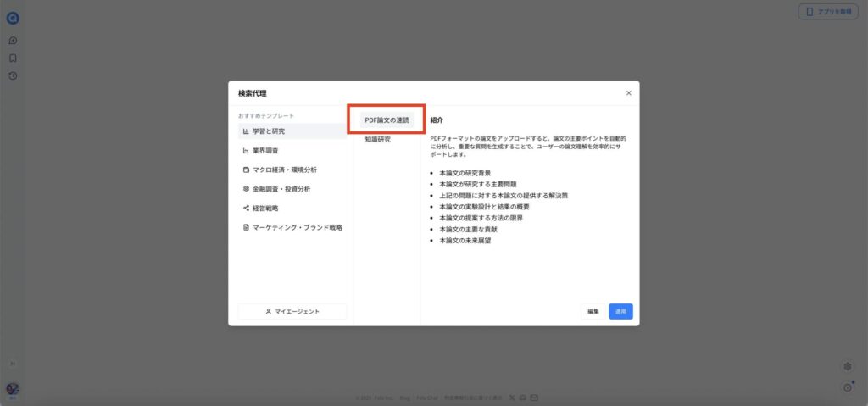Click the bullet 本論文の実験設計と結果の概要
The height and width of the screenshot is (406, 868).
tap(484, 207)
